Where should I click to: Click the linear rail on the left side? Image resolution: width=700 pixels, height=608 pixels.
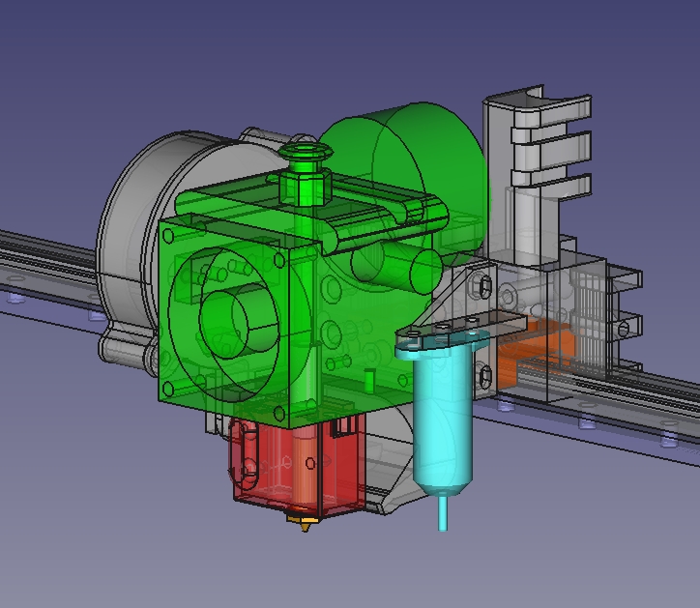coord(48,261)
